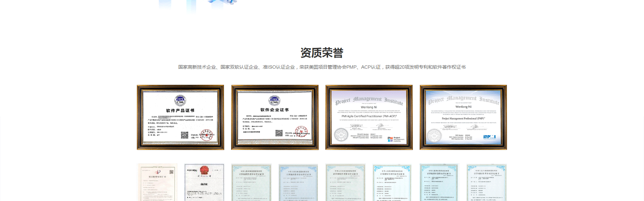Click the CSPE CSIA logo on 软件产品证书
The width and height of the screenshot is (644, 201).
coord(180,100)
